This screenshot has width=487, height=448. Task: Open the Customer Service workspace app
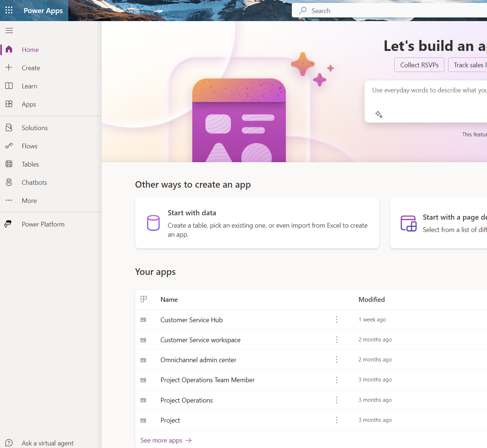201,340
